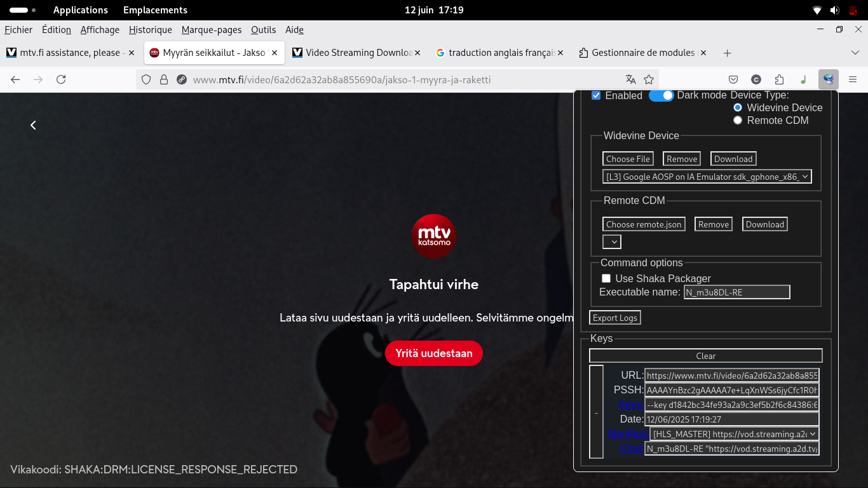Click Download in Widevine Device section

(x=733, y=159)
